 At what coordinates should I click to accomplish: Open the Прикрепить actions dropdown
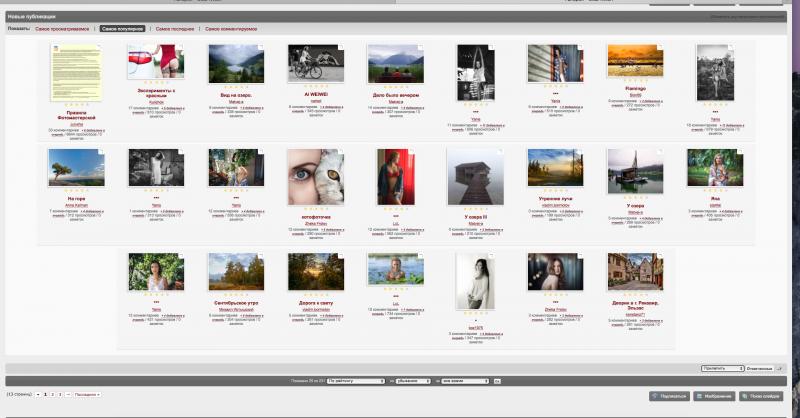pos(722,368)
